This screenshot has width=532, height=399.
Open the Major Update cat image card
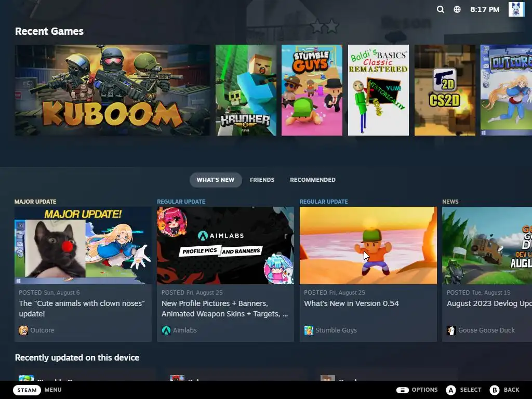(x=83, y=245)
